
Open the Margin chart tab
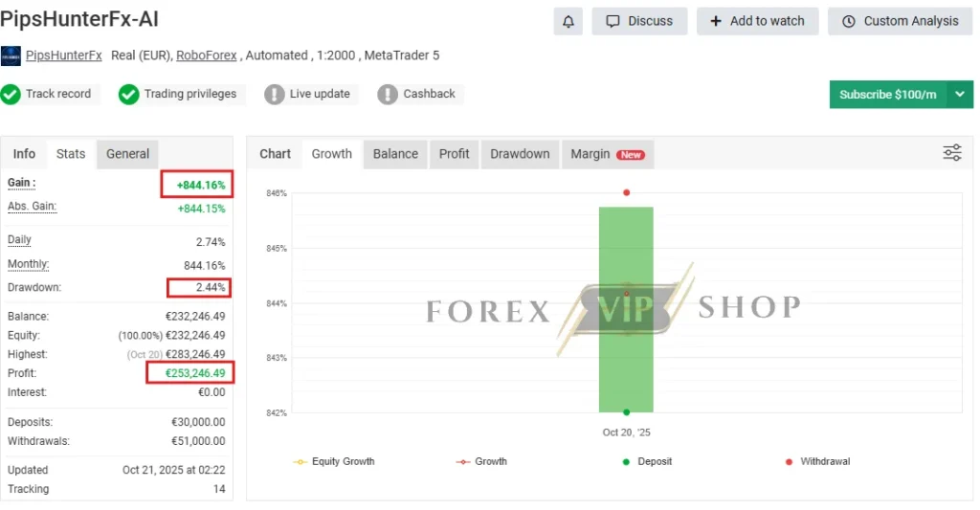[x=608, y=154]
